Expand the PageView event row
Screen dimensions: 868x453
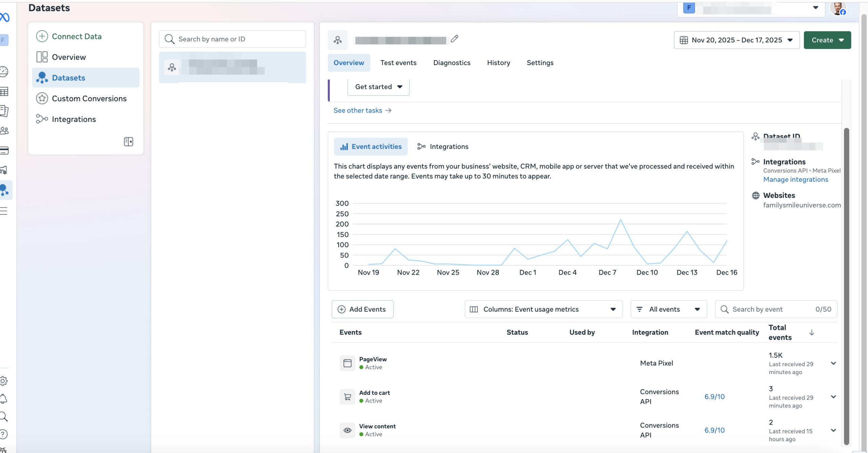(833, 363)
